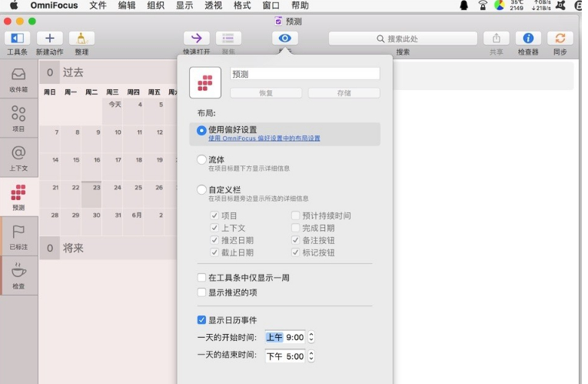Open the Flagged sidebar tab

click(18, 237)
